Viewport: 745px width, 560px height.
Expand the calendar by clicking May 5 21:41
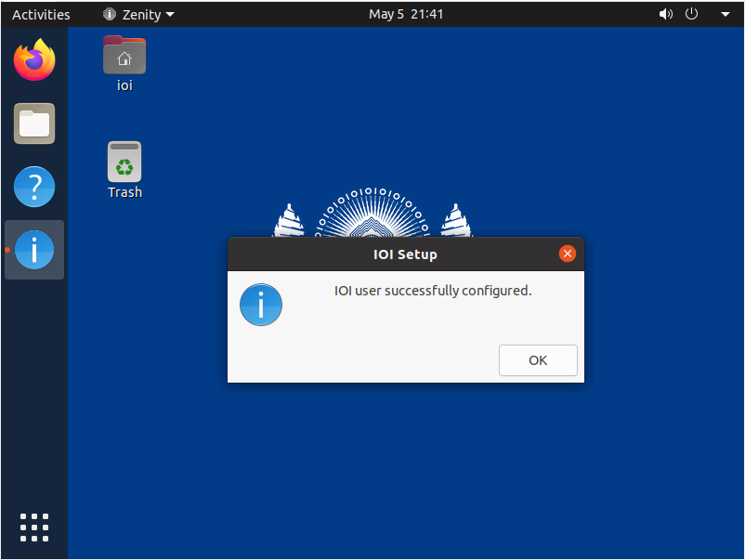click(406, 14)
